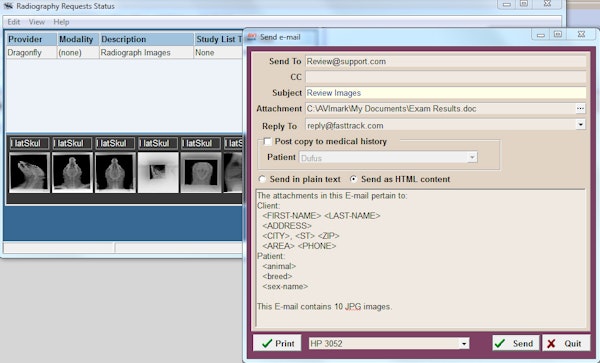Click the Send e-mail title bar icon
This screenshot has width=600, height=363.
(x=251, y=37)
